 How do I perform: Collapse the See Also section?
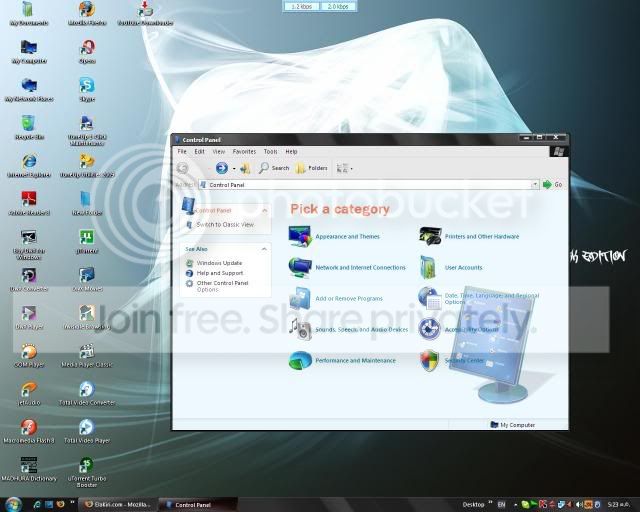pyautogui.click(x=264, y=249)
